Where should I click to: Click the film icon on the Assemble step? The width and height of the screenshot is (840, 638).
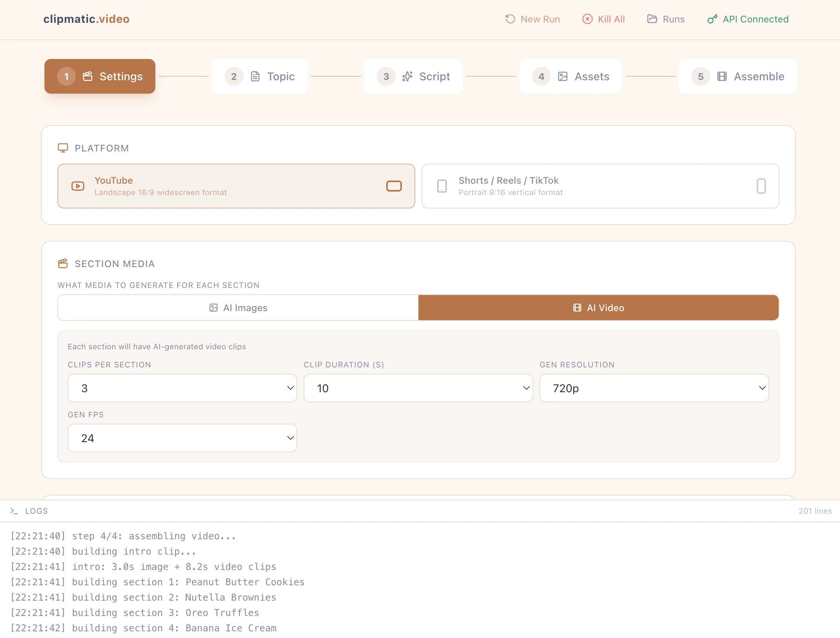721,76
